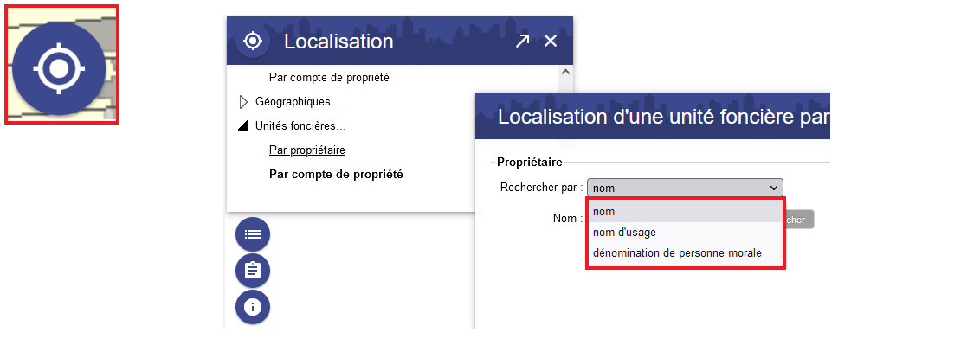Open the Rechercher par dropdown

685,187
